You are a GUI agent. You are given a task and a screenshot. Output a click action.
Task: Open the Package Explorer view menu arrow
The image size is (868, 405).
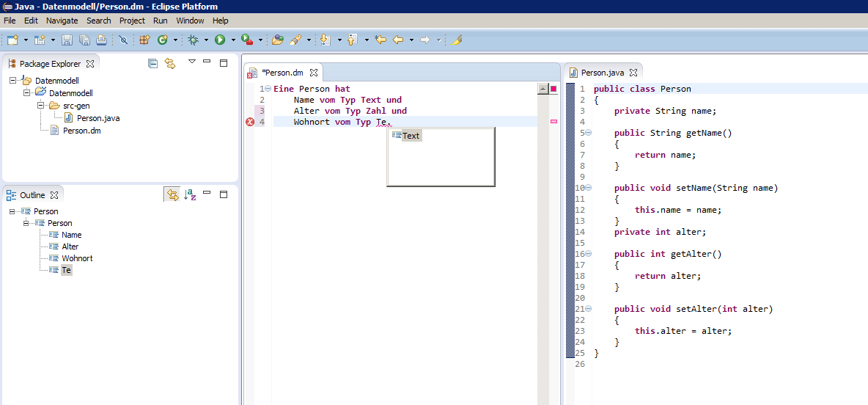191,62
